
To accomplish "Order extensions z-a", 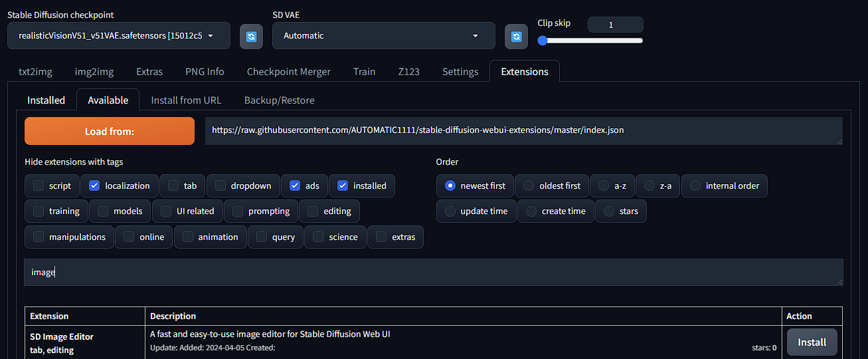I will [x=650, y=185].
